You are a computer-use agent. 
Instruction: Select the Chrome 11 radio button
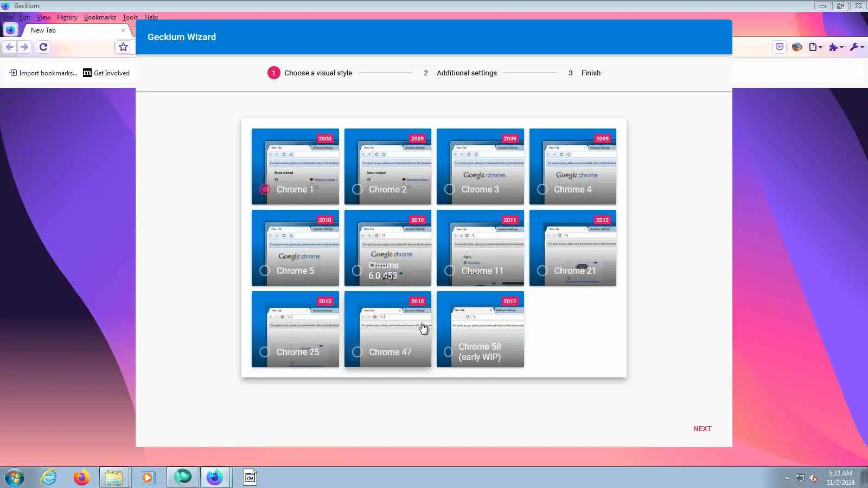450,271
